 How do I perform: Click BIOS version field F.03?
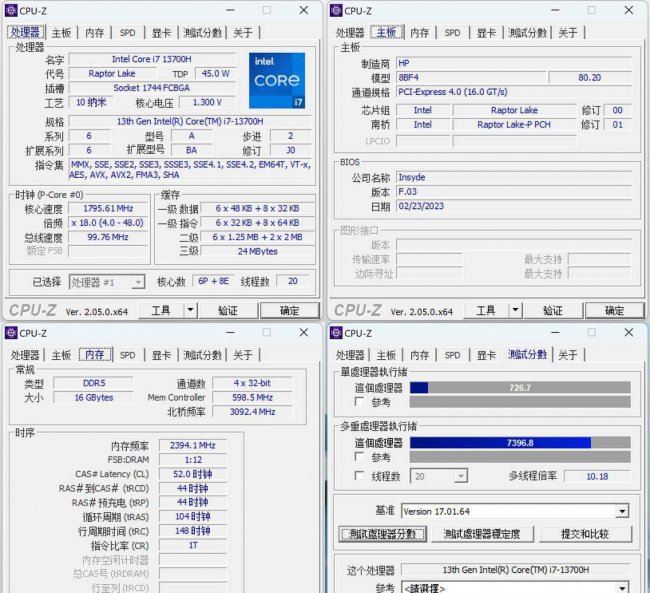[514, 192]
